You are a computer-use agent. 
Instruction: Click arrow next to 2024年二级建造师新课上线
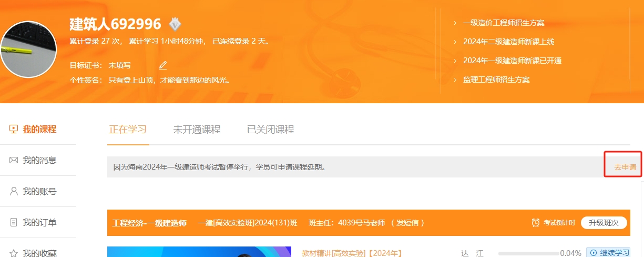point(455,42)
